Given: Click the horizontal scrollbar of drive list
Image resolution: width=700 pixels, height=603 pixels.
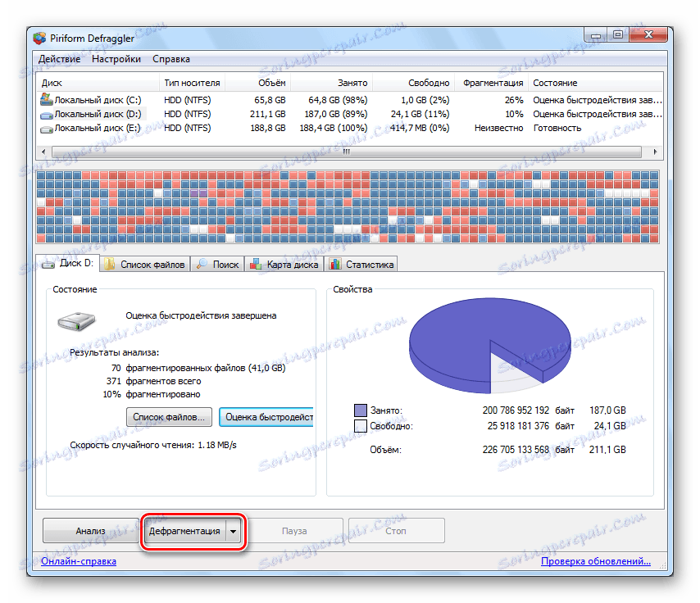Looking at the screenshot, I should coord(347,152).
